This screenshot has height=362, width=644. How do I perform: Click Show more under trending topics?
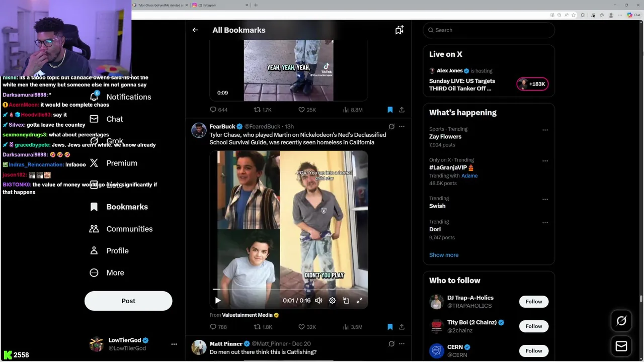tap(444, 255)
